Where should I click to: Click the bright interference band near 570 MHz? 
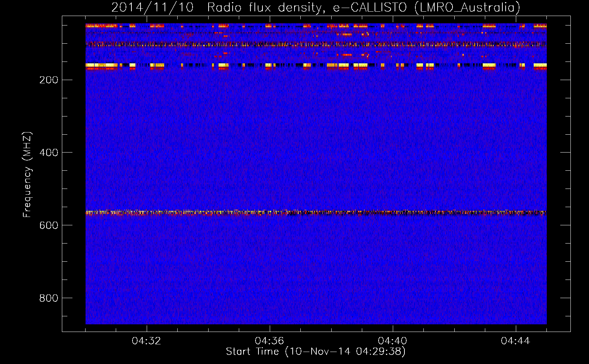pyautogui.click(x=316, y=213)
